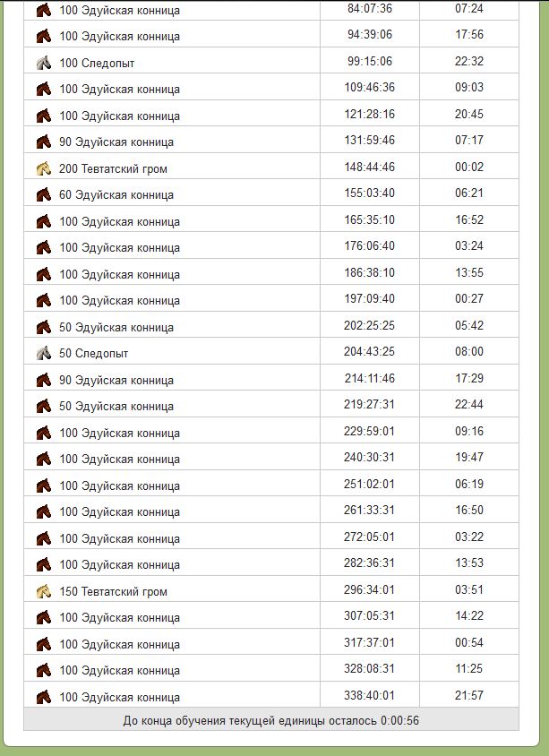Click the horse icon in the 251:02:01 row
This screenshot has height=756, width=549.
[x=44, y=485]
